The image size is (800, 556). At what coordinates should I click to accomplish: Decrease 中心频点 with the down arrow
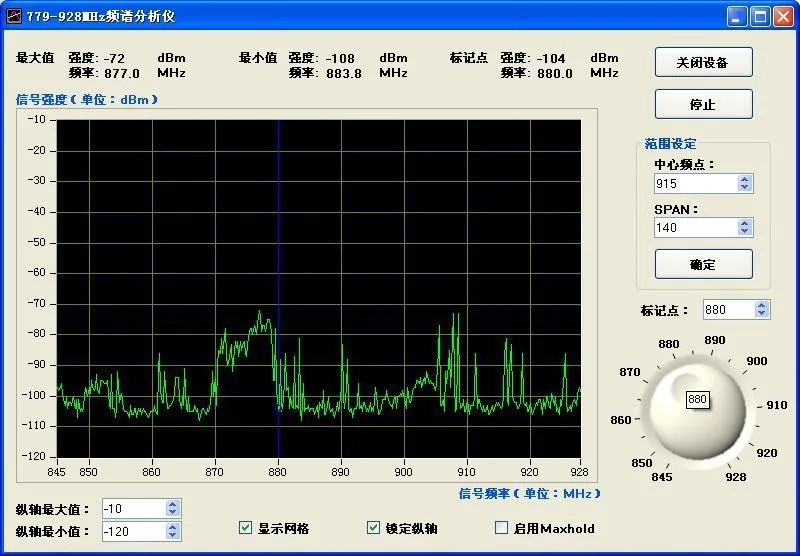pos(745,188)
